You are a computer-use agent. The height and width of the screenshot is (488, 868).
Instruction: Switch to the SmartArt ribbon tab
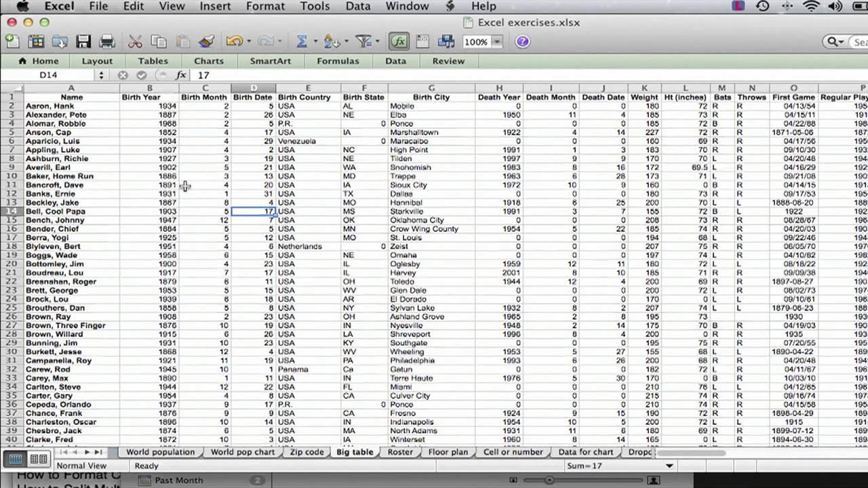coord(271,61)
